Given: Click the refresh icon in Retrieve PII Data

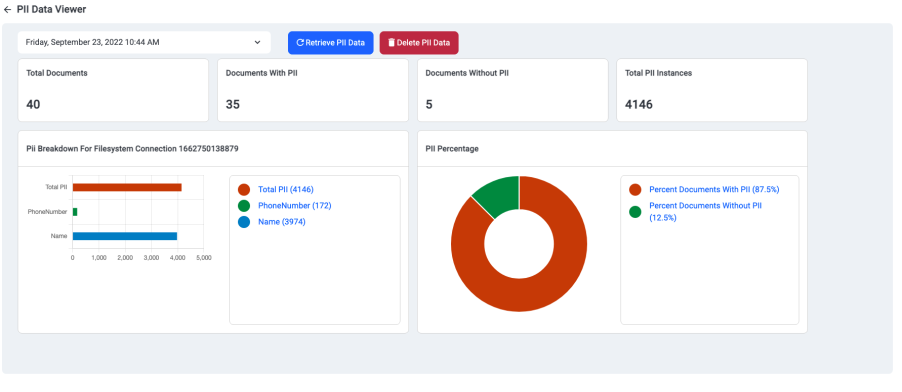Looking at the screenshot, I should [300, 43].
